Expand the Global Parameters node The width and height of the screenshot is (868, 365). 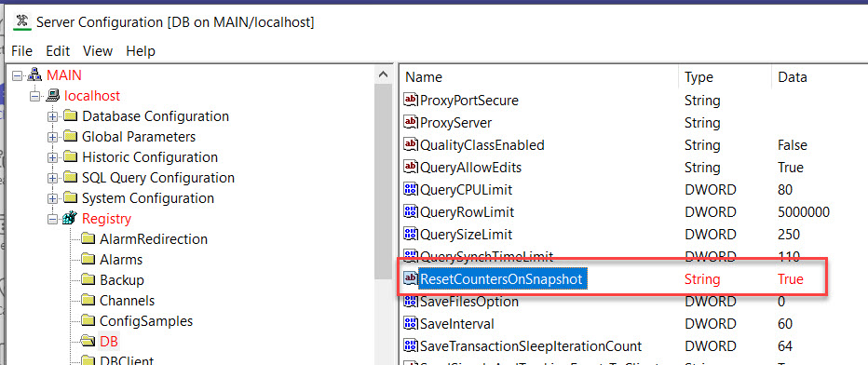tap(53, 137)
